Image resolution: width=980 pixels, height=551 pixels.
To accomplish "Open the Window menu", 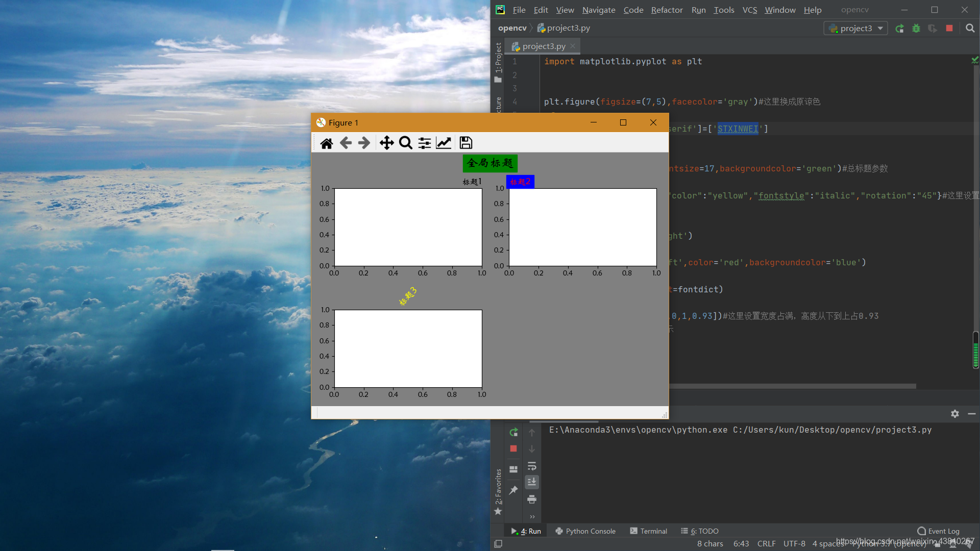I will [x=780, y=10].
